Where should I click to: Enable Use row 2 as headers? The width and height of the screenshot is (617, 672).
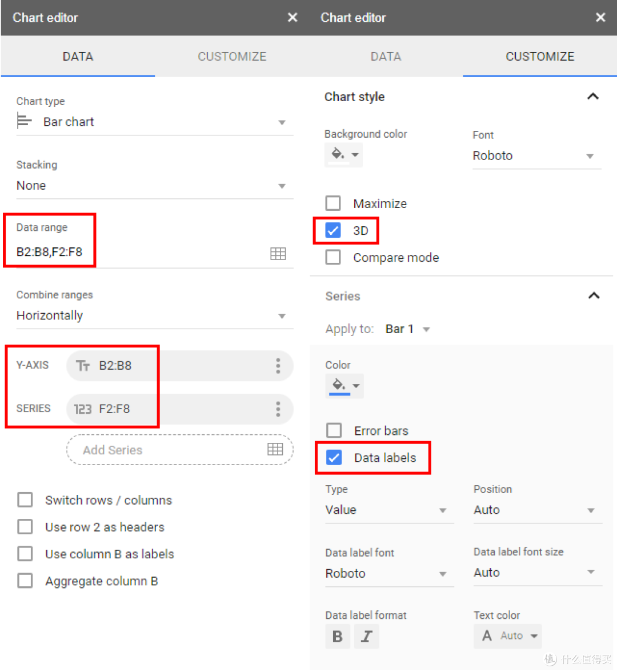coord(25,527)
